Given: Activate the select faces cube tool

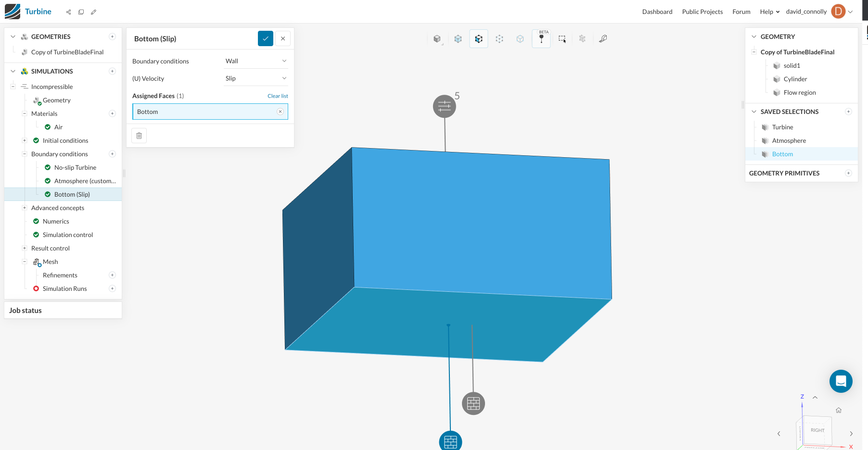Looking at the screenshot, I should click(x=479, y=39).
